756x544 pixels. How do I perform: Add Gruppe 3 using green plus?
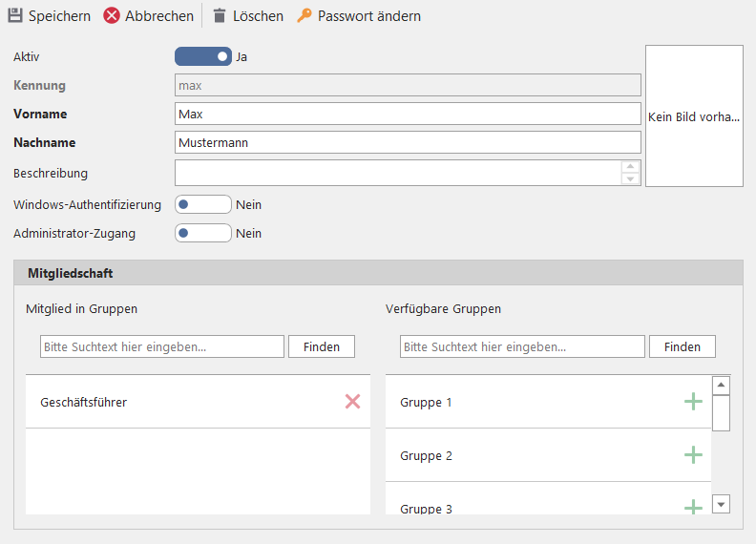pos(693,508)
